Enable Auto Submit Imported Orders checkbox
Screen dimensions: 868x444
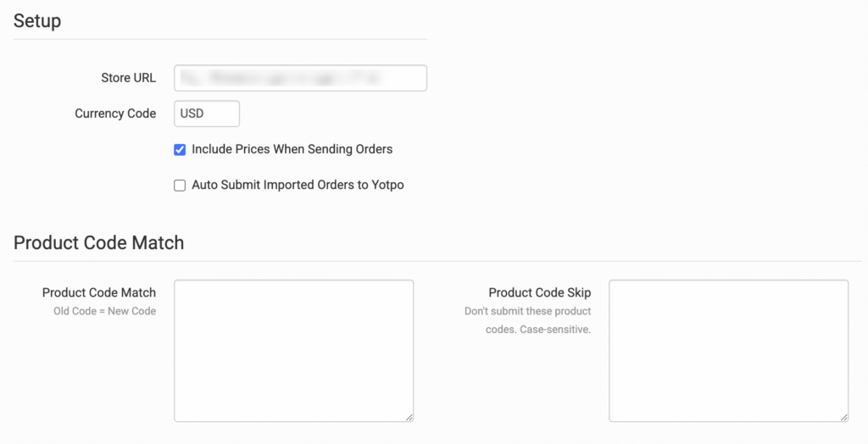click(x=180, y=186)
